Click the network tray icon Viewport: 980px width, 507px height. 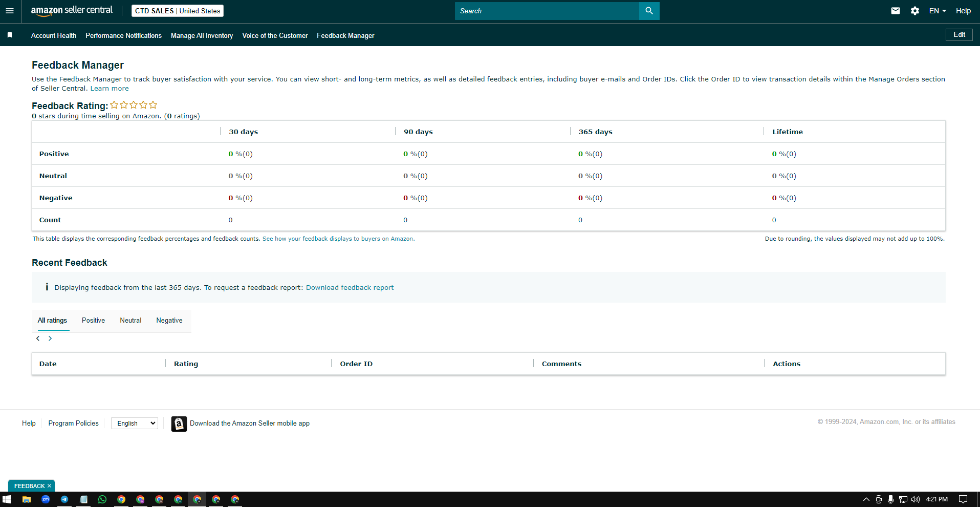coord(903,499)
